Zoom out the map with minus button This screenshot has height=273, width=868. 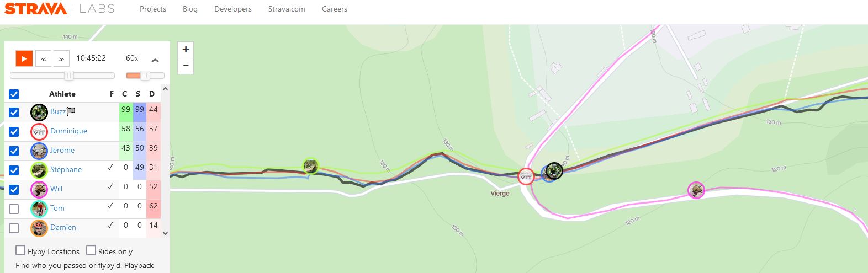[x=186, y=66]
